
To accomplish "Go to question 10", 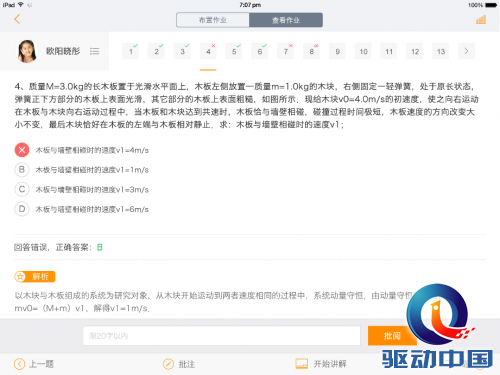I will click(x=363, y=51).
